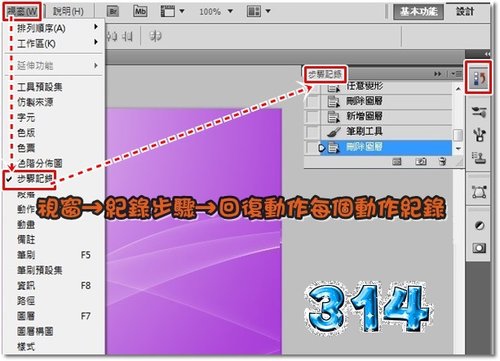Choose 圖層構圖 from the menu
The width and height of the screenshot is (500, 361).
tap(54, 331)
